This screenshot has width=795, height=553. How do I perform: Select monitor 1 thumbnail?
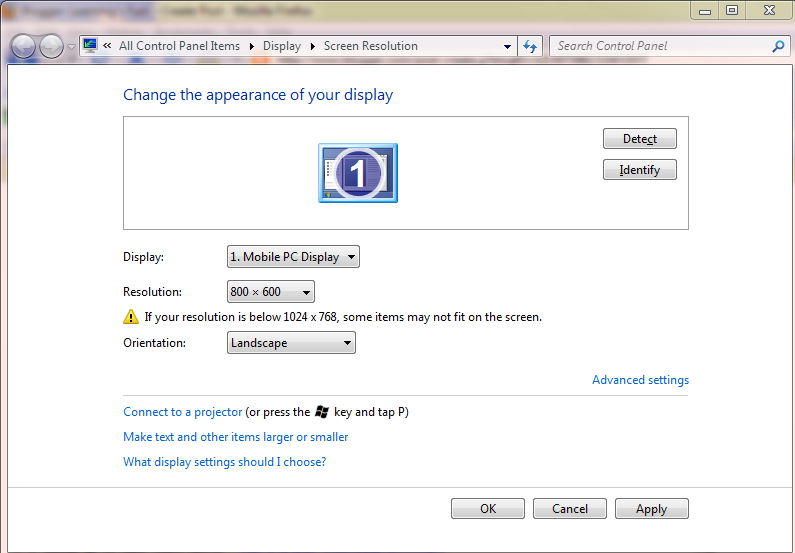point(358,173)
